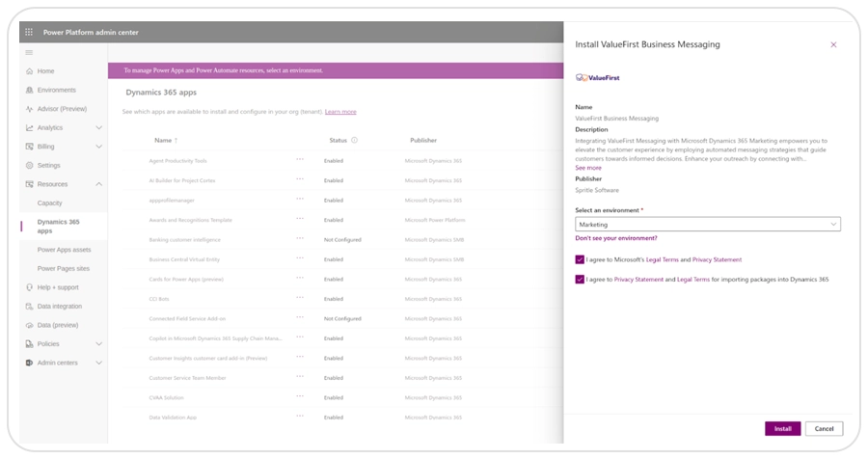This screenshot has height=459, width=868.
Task: Click Don't see your environment? link
Action: point(616,238)
